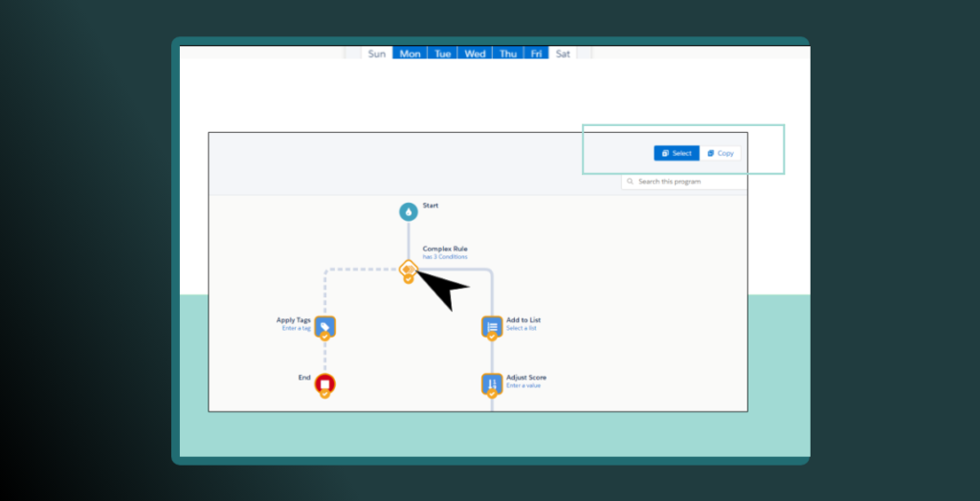Open the Adjust Score action icon
The height and width of the screenshot is (501, 980).
click(x=492, y=383)
